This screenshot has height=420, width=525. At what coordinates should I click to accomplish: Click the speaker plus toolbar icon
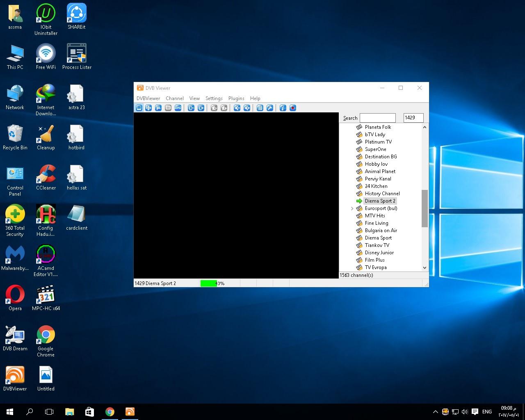tap(247, 108)
